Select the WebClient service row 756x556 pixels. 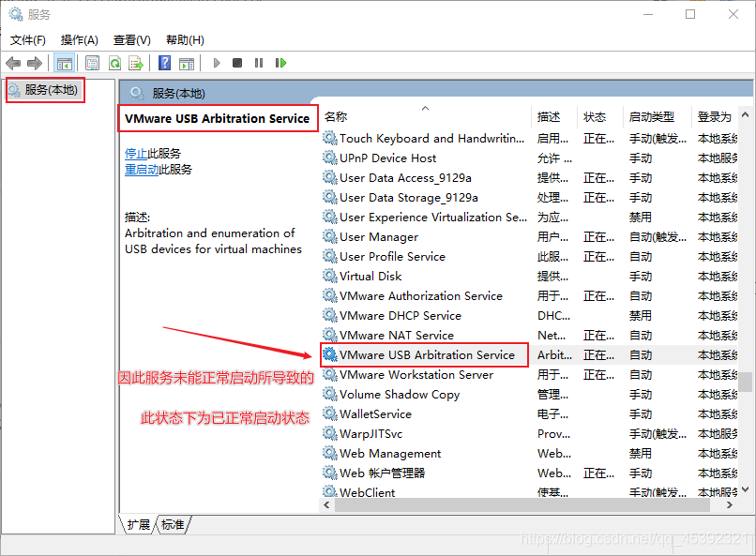point(529,491)
